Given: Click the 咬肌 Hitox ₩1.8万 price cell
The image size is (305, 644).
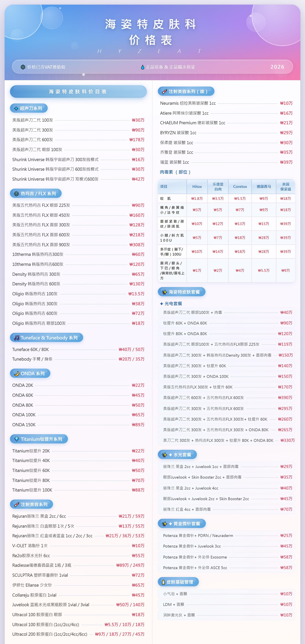Looking at the screenshot, I should pyautogui.click(x=197, y=199).
